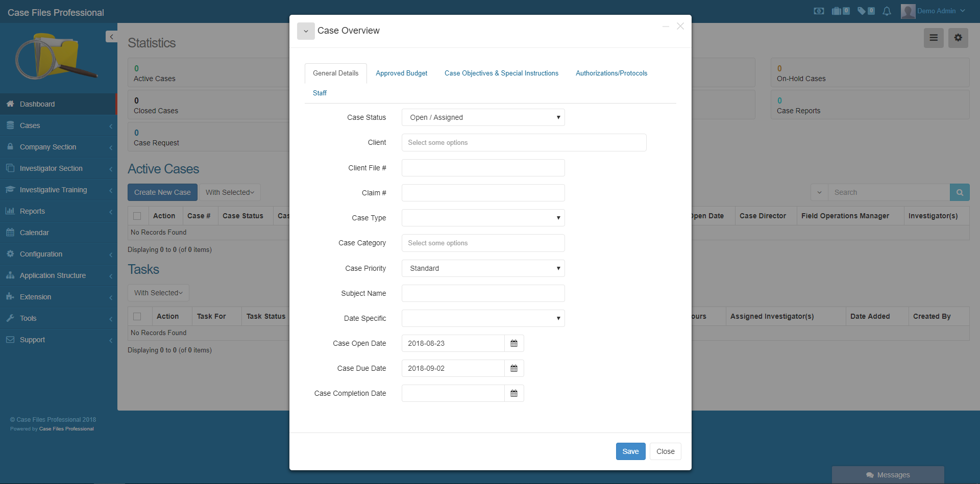Click the Case Reports statistic
980x484 pixels.
point(870,105)
